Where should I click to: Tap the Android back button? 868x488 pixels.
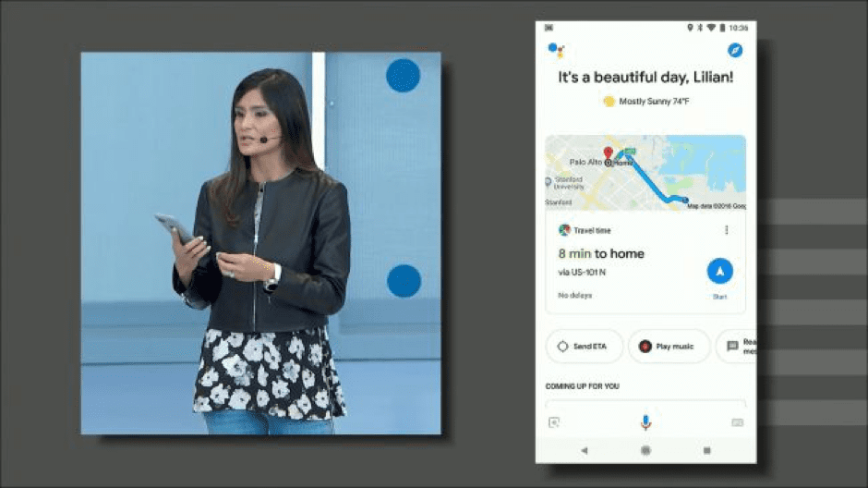coord(585,450)
